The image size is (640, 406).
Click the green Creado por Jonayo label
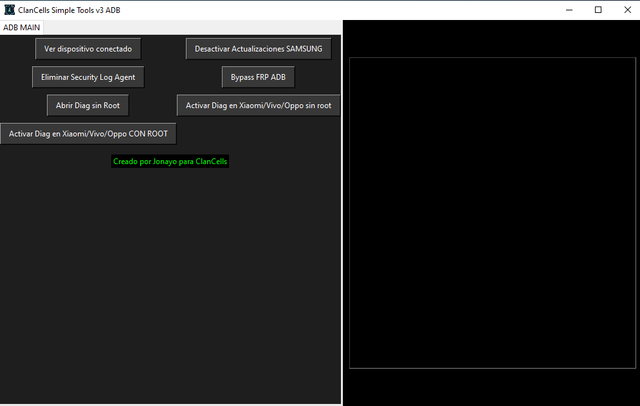coord(170,162)
